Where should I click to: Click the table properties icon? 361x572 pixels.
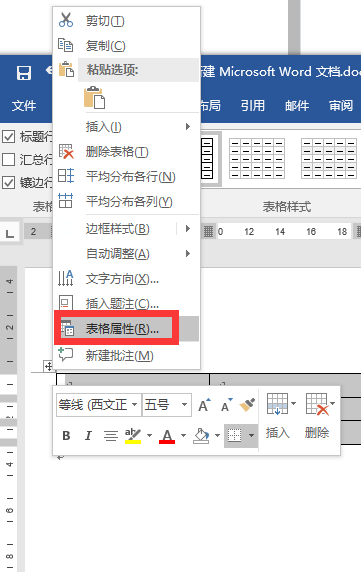(x=67, y=328)
